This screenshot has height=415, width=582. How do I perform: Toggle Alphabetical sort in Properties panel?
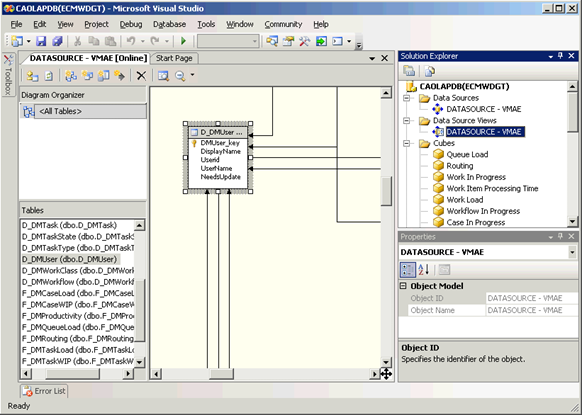pyautogui.click(x=424, y=270)
